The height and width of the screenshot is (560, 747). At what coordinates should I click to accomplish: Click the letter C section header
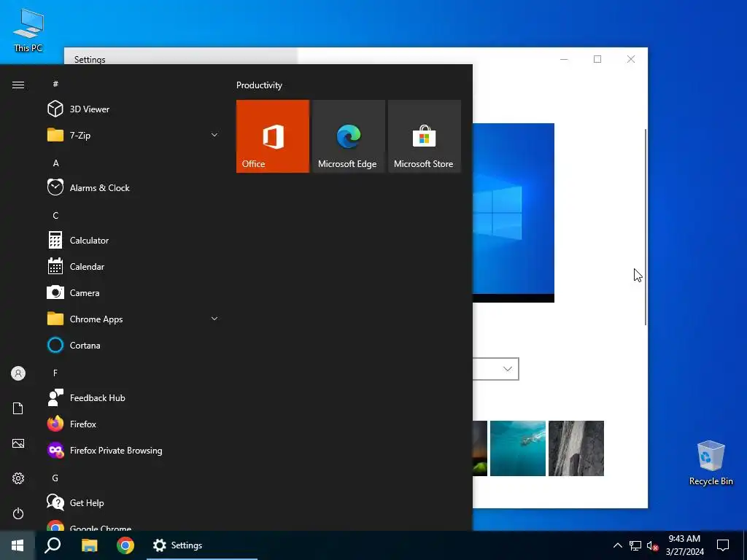click(x=55, y=215)
